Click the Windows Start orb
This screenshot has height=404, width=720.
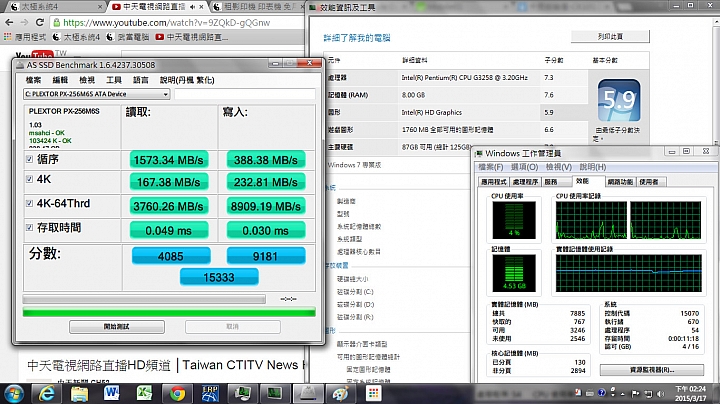[x=14, y=394]
